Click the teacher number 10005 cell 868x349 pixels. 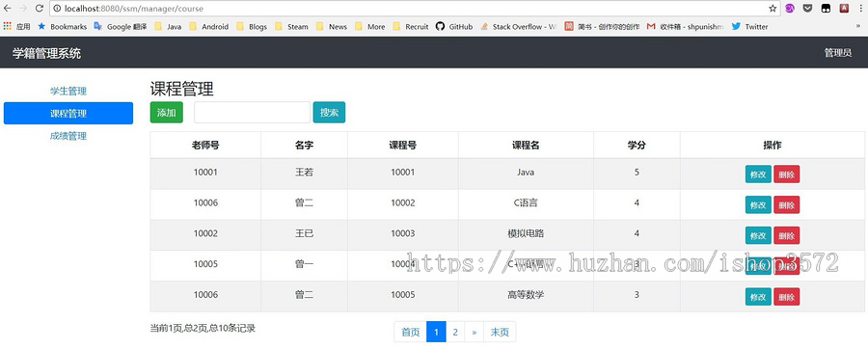(x=205, y=264)
